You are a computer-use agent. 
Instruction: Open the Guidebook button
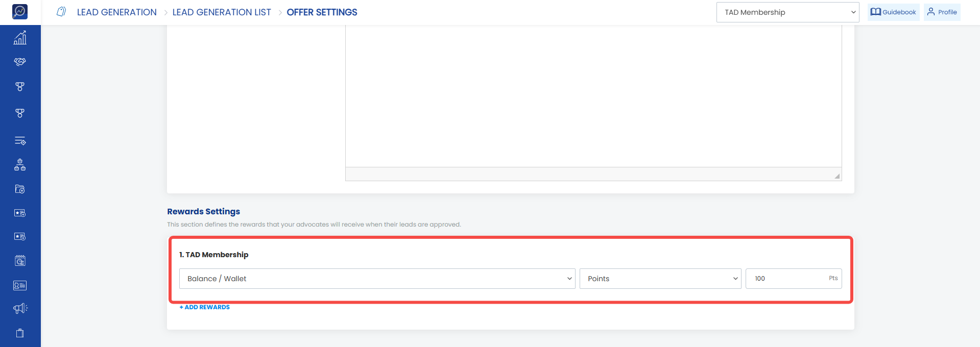893,12
